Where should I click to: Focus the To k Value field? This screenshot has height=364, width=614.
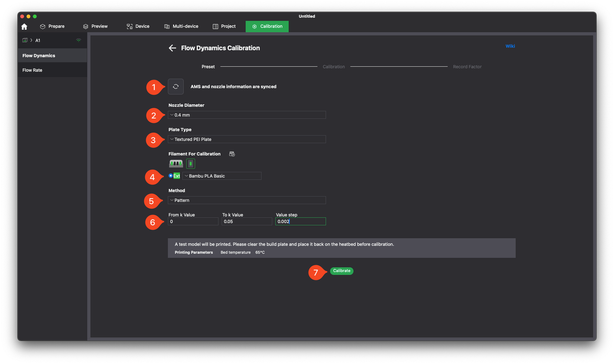(x=247, y=222)
